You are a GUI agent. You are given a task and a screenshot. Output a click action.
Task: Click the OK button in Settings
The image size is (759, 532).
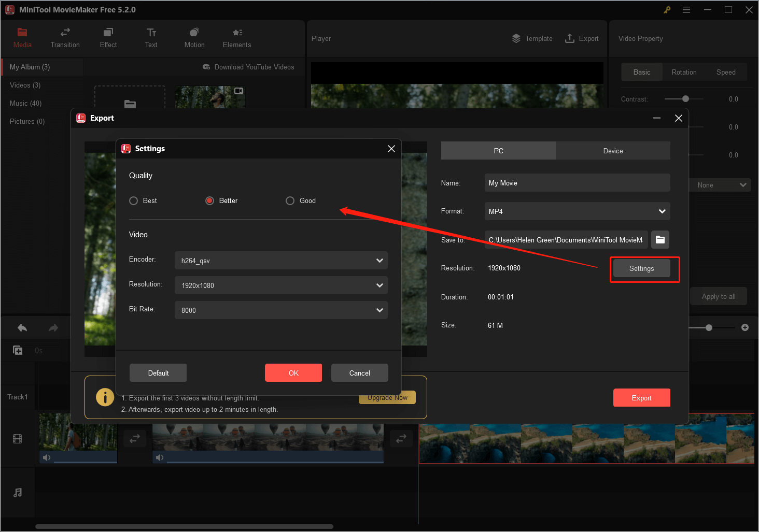point(293,373)
